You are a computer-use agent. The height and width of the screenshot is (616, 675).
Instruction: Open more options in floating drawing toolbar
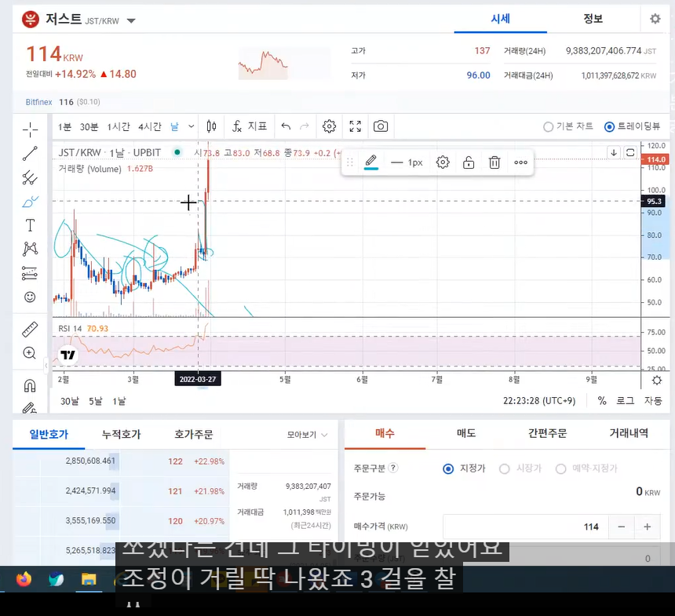click(x=521, y=162)
